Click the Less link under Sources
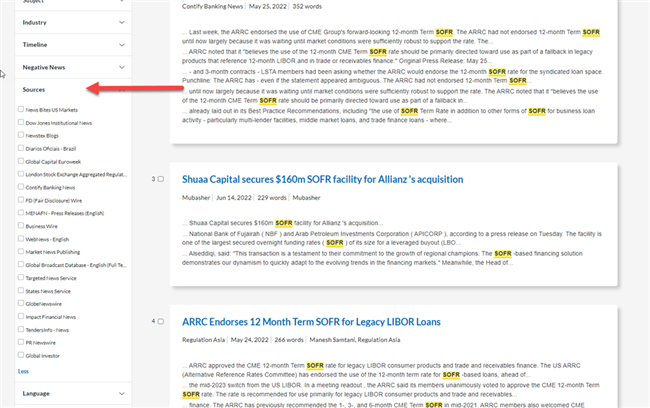 (23, 371)
